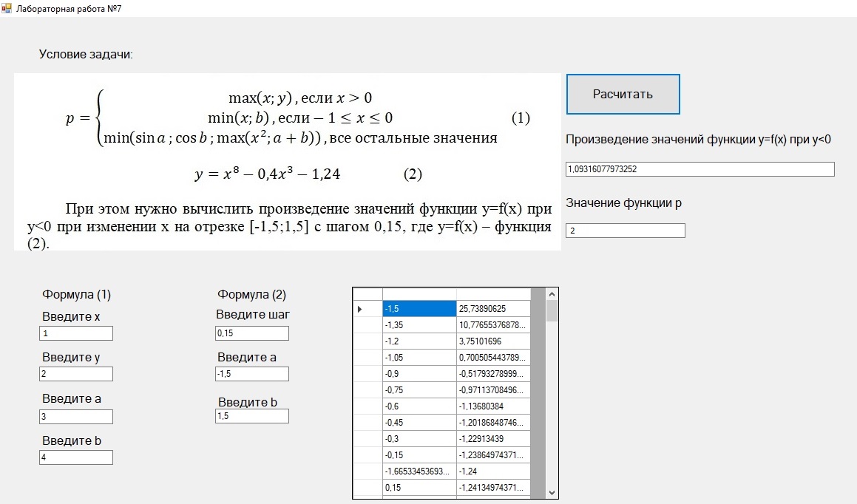
Task: Select the grid cell -1,24134974371...
Action: tap(493, 488)
